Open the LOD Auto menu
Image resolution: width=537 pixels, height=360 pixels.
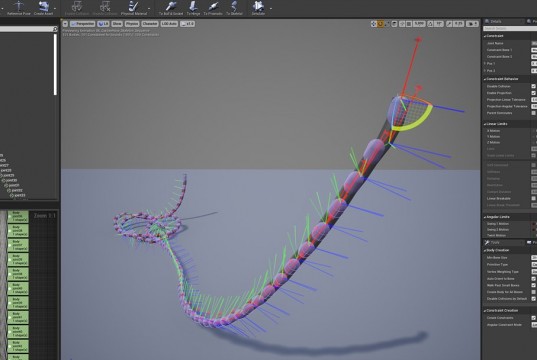[x=169, y=24]
